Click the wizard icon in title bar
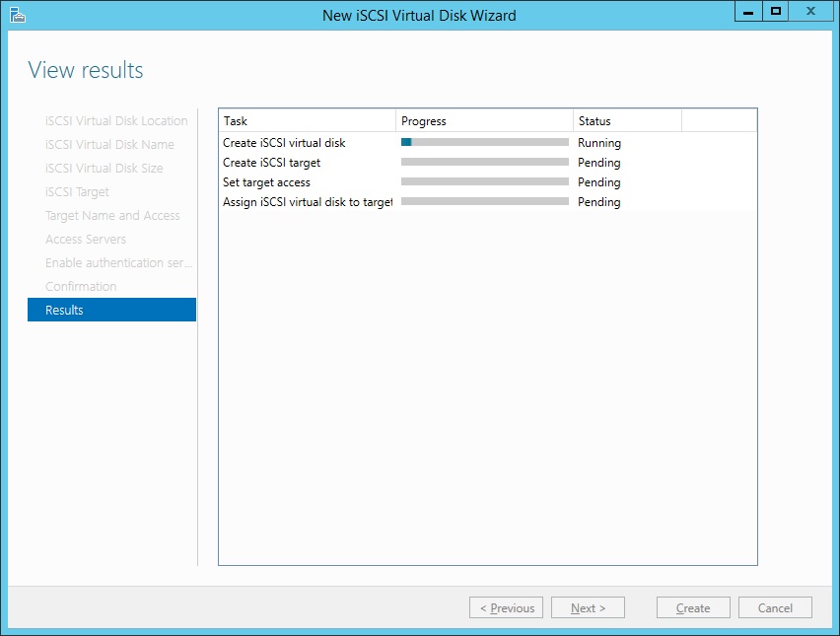The width and height of the screenshot is (840, 636). point(17,15)
